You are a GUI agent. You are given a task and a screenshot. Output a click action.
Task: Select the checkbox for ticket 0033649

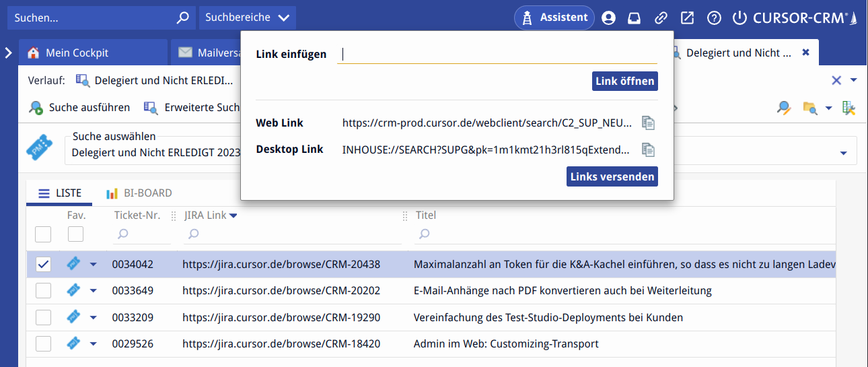(43, 291)
